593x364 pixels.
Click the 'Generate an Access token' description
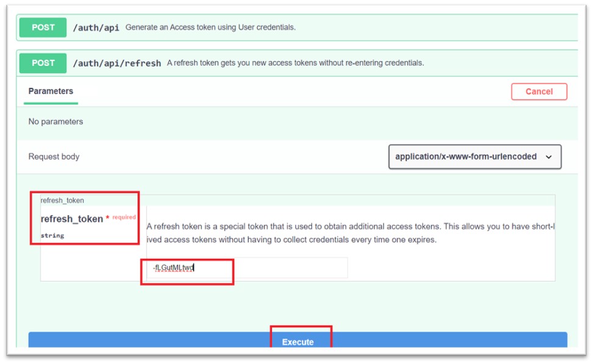point(210,27)
